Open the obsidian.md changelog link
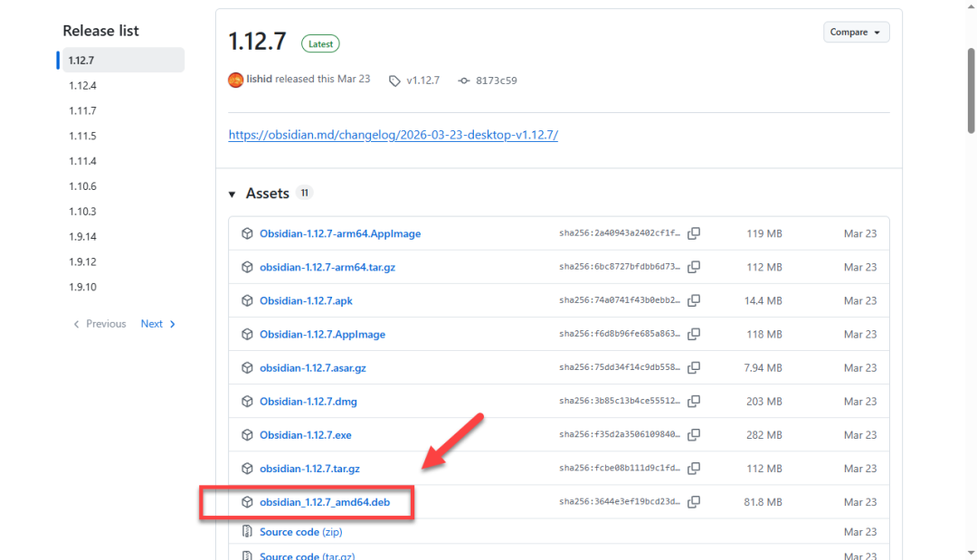Image resolution: width=977 pixels, height=560 pixels. (394, 135)
